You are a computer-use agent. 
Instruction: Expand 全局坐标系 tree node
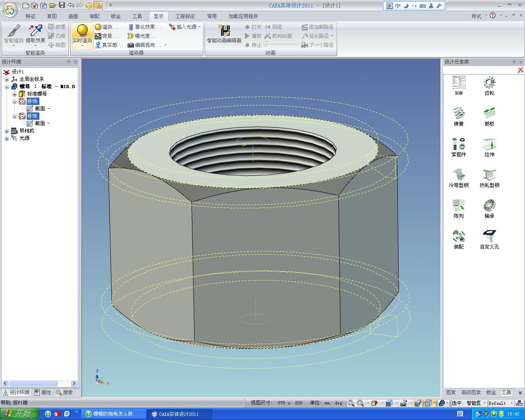(x=7, y=79)
